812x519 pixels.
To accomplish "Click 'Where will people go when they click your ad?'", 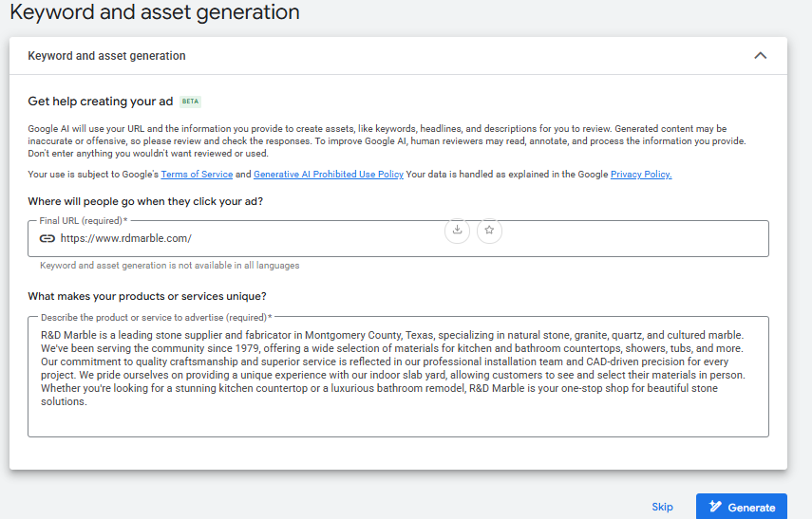I will coord(145,201).
